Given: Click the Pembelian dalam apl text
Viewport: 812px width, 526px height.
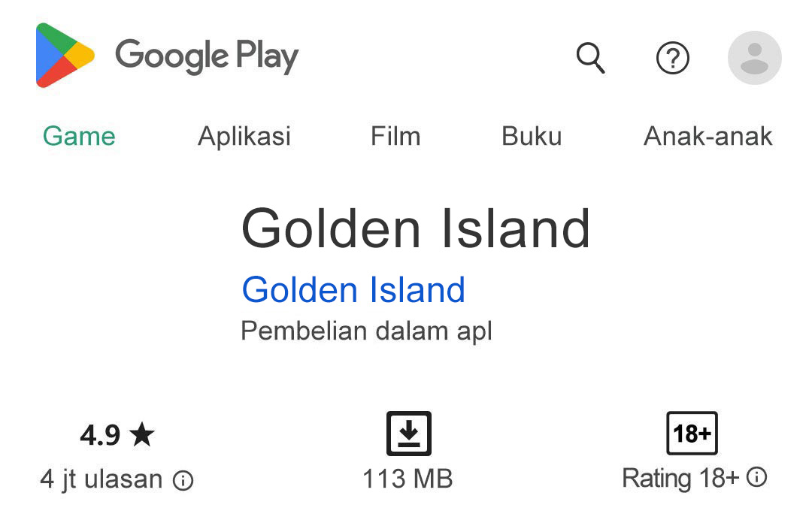Looking at the screenshot, I should 365,331.
